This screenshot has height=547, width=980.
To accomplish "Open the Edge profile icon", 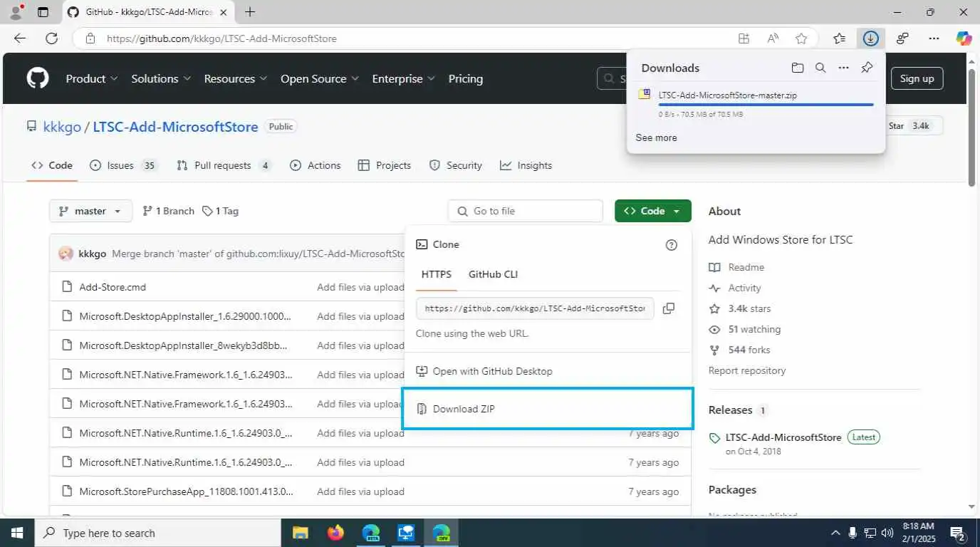I will pyautogui.click(x=16, y=12).
